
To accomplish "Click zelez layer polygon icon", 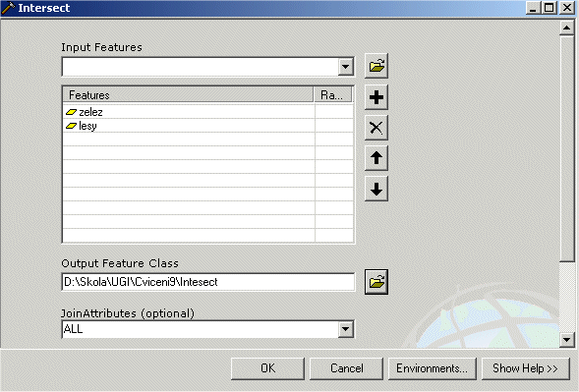I will (x=71, y=112).
